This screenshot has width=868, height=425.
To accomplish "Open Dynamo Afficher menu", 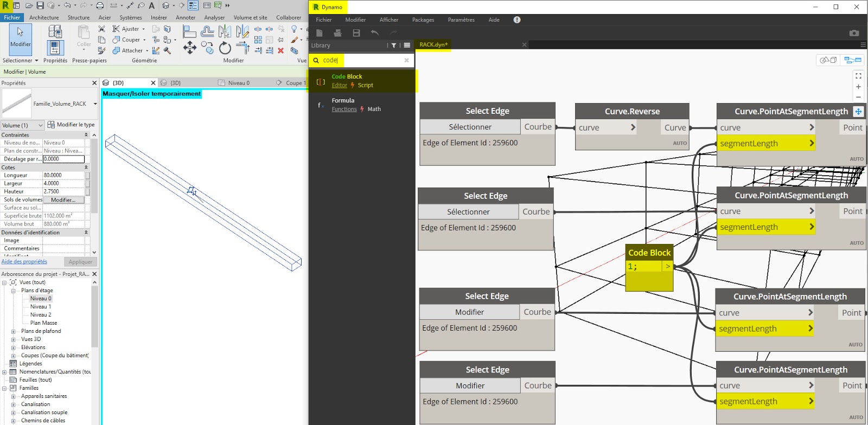I will click(389, 20).
